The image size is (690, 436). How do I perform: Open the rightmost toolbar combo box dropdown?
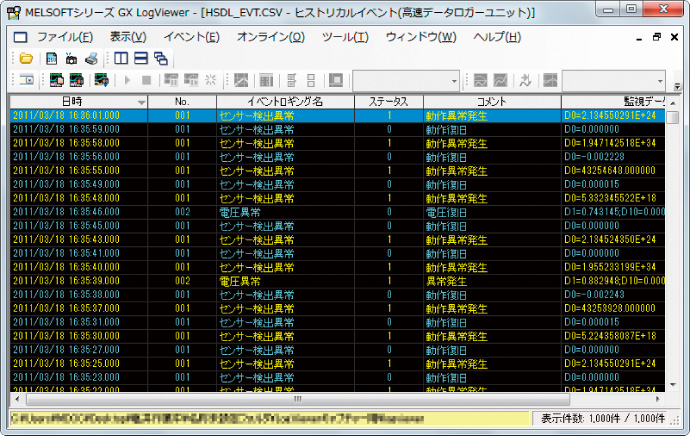pos(661,80)
